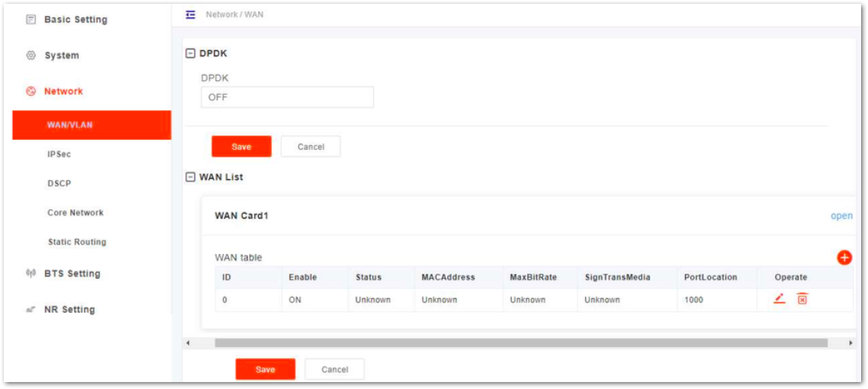Click the Unknown value under SignTransMedia
Screen dimensions: 868x389
602,300
